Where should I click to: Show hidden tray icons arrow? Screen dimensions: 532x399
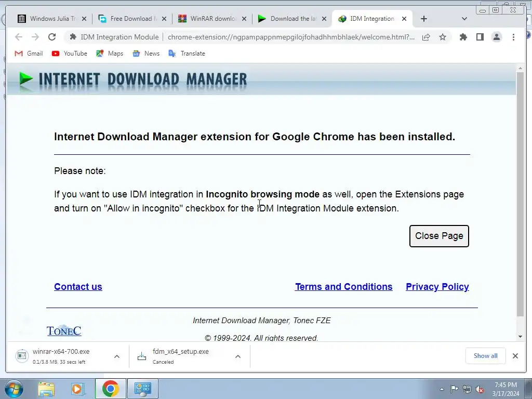click(442, 389)
